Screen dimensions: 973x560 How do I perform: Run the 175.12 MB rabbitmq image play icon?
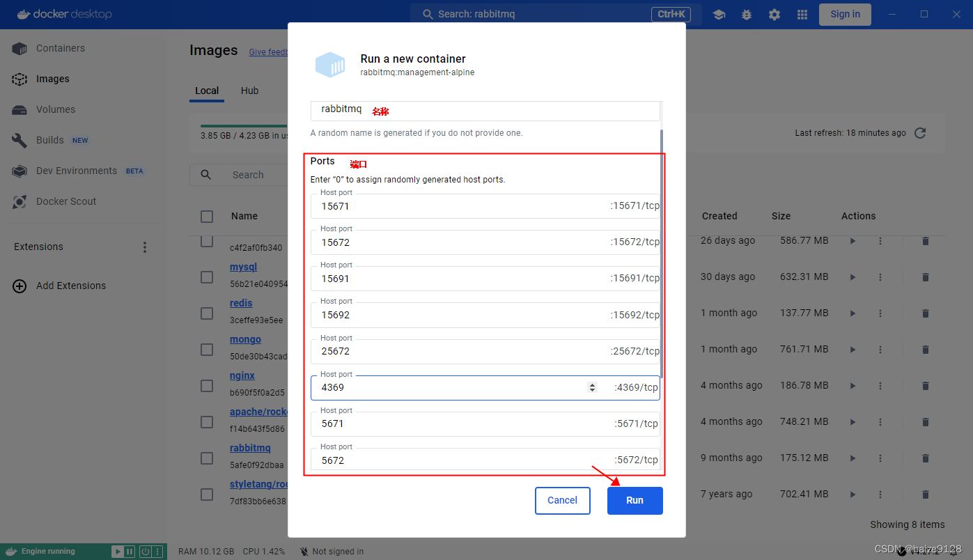point(853,458)
